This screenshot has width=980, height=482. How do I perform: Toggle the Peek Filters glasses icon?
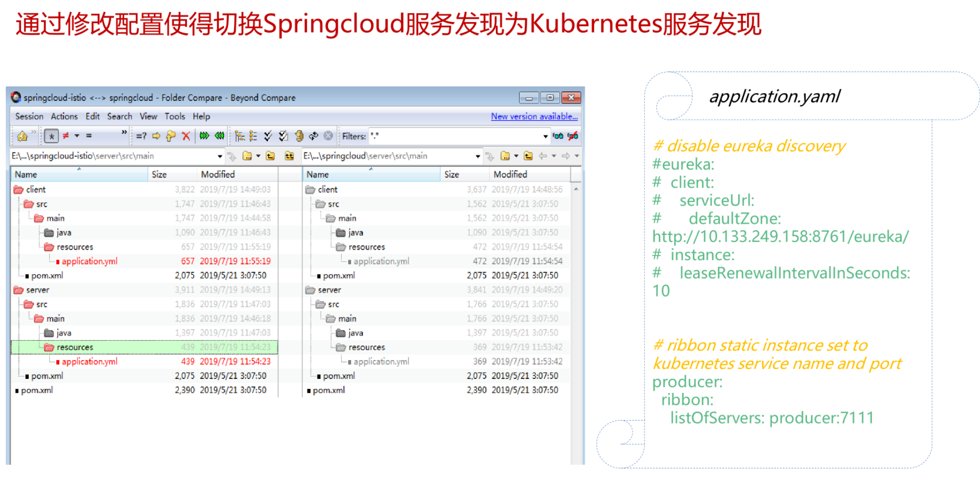point(558,136)
